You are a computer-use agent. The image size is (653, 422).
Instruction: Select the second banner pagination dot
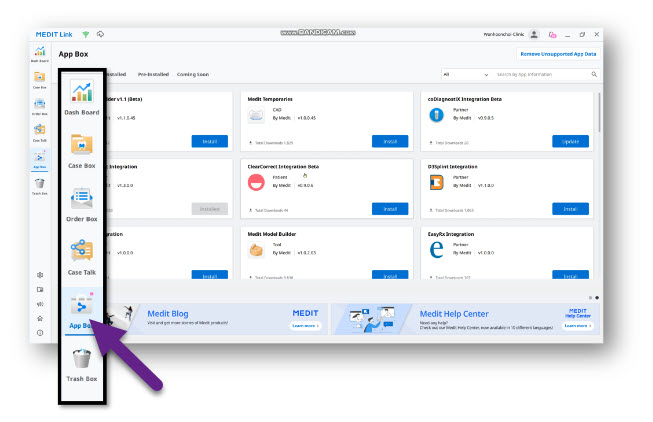click(x=597, y=297)
